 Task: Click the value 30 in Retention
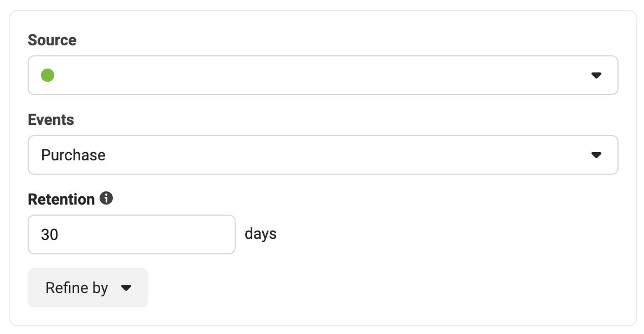49,234
